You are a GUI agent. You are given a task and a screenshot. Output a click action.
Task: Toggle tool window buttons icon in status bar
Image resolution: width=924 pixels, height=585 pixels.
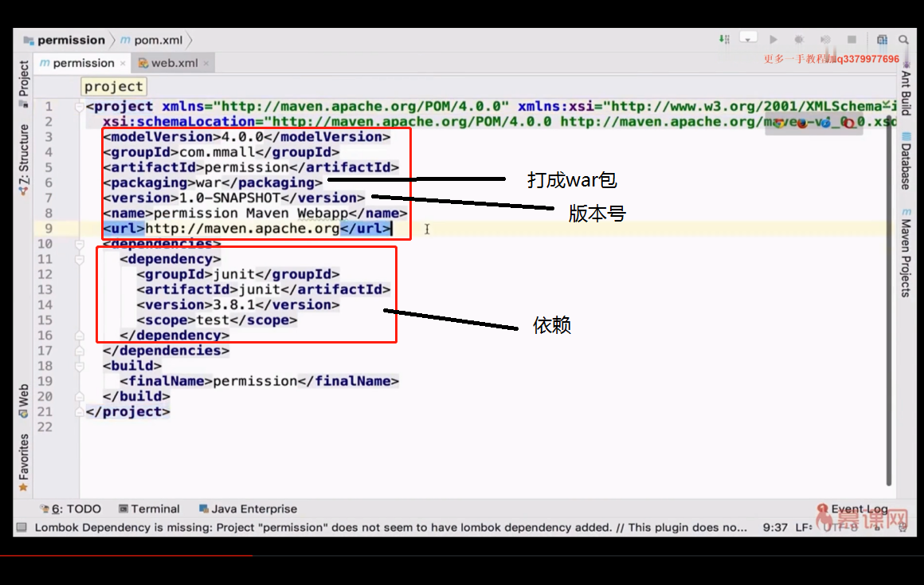click(x=22, y=527)
